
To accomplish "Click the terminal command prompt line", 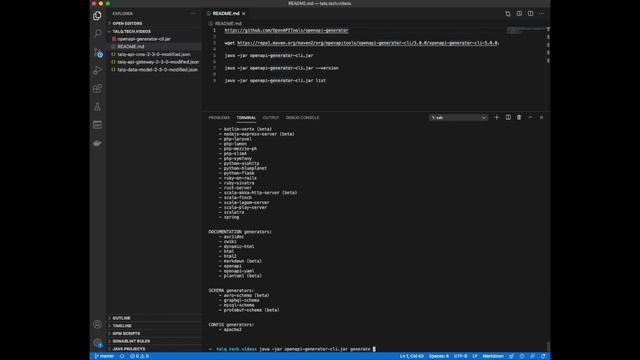I will coord(292,349).
